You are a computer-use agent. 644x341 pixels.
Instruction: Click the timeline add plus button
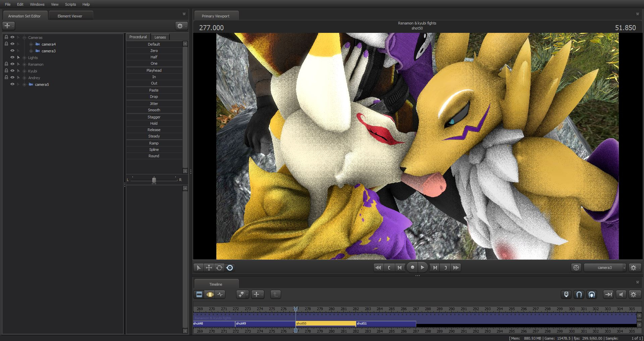coord(258,294)
